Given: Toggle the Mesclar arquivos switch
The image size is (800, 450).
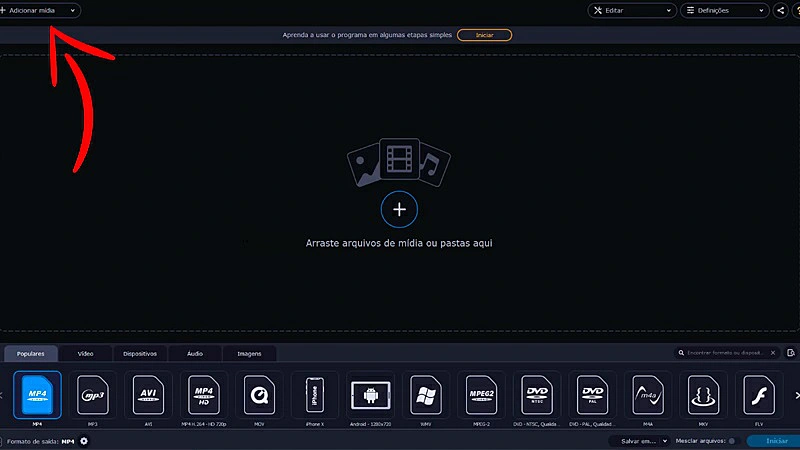Looking at the screenshot, I should (x=732, y=441).
